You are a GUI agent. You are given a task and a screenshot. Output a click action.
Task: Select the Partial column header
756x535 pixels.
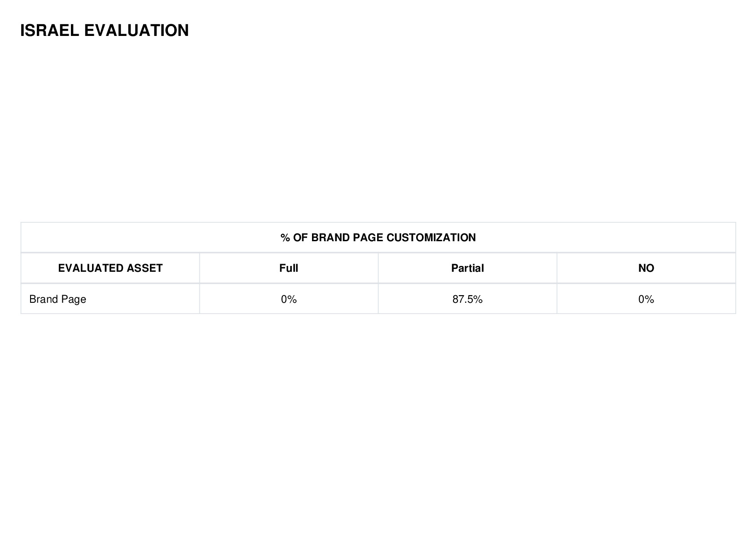467,268
